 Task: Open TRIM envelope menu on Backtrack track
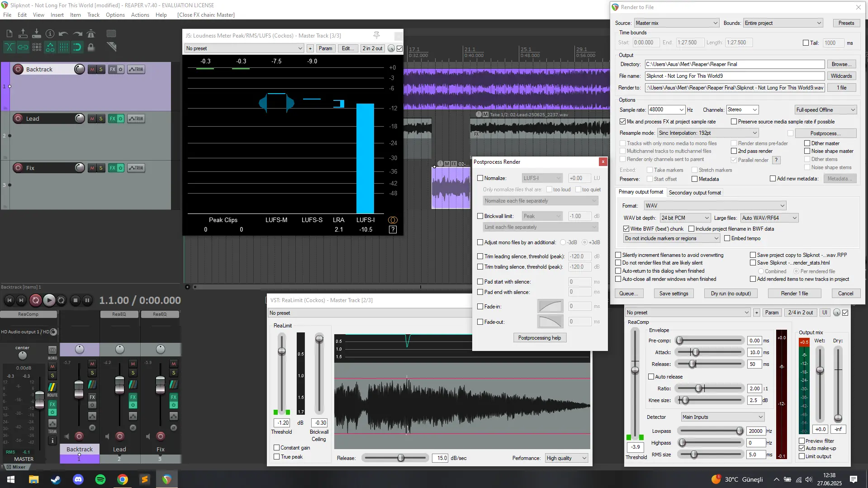(x=136, y=69)
